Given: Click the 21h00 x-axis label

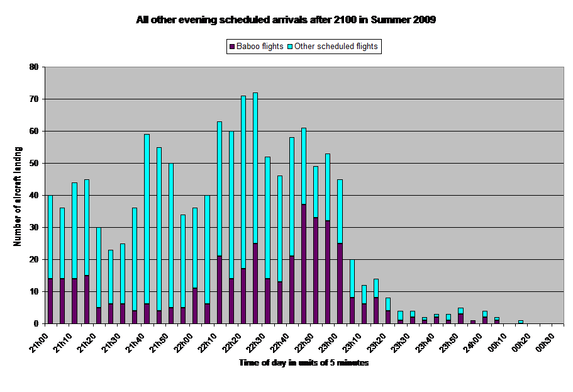Looking at the screenshot, I should 39,343.
